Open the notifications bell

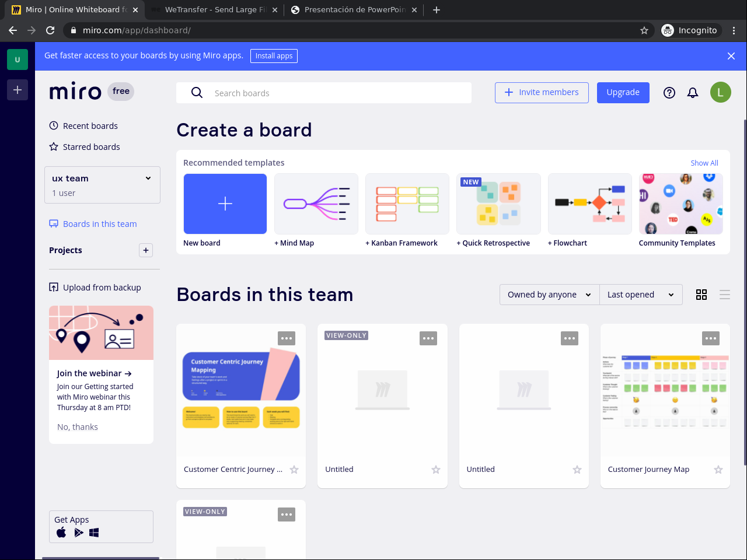click(693, 93)
